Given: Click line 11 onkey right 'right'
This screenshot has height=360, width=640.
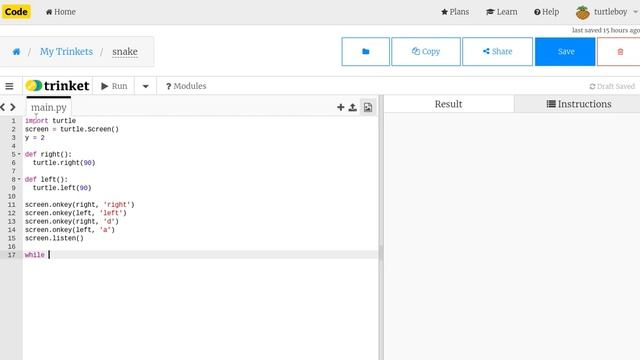Looking at the screenshot, I should 80,204.
